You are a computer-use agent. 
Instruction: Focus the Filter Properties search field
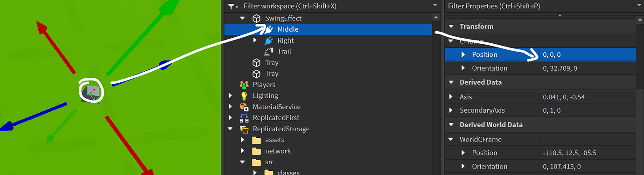click(x=544, y=6)
